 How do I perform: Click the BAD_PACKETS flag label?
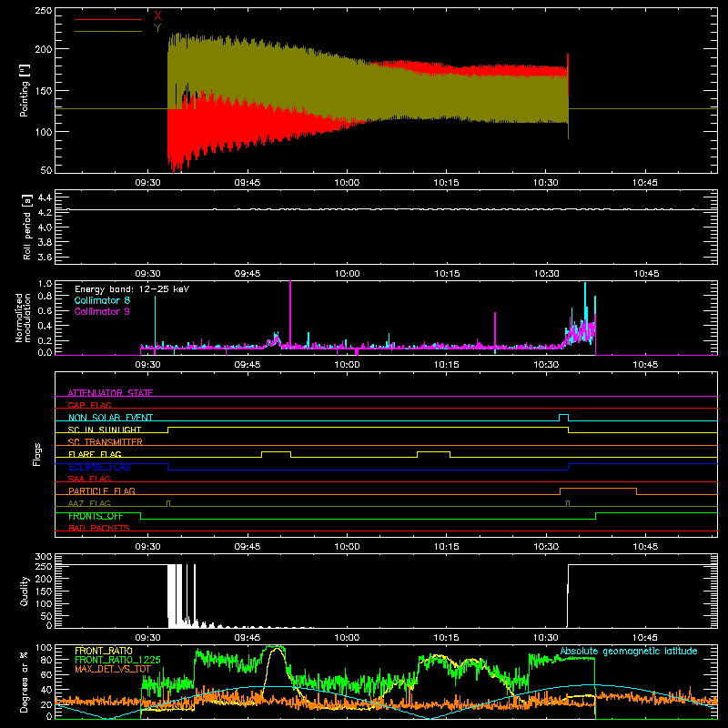[99, 528]
